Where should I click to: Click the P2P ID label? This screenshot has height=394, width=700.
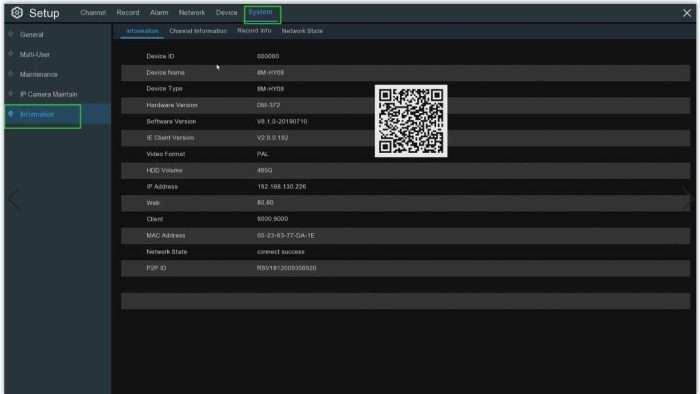(x=156, y=268)
